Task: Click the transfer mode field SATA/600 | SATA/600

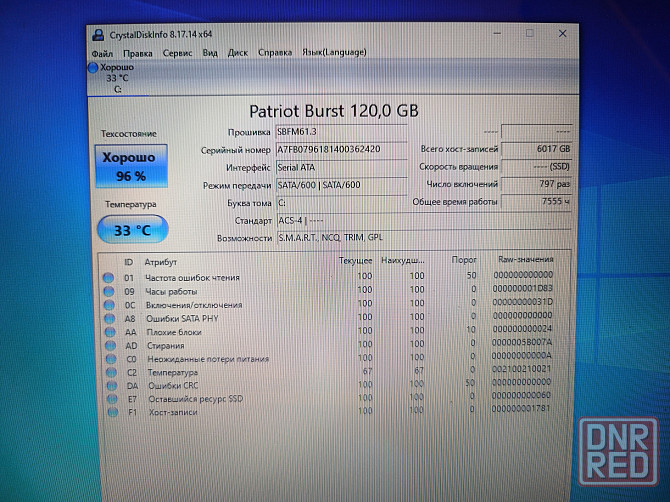Action: pyautogui.click(x=341, y=185)
